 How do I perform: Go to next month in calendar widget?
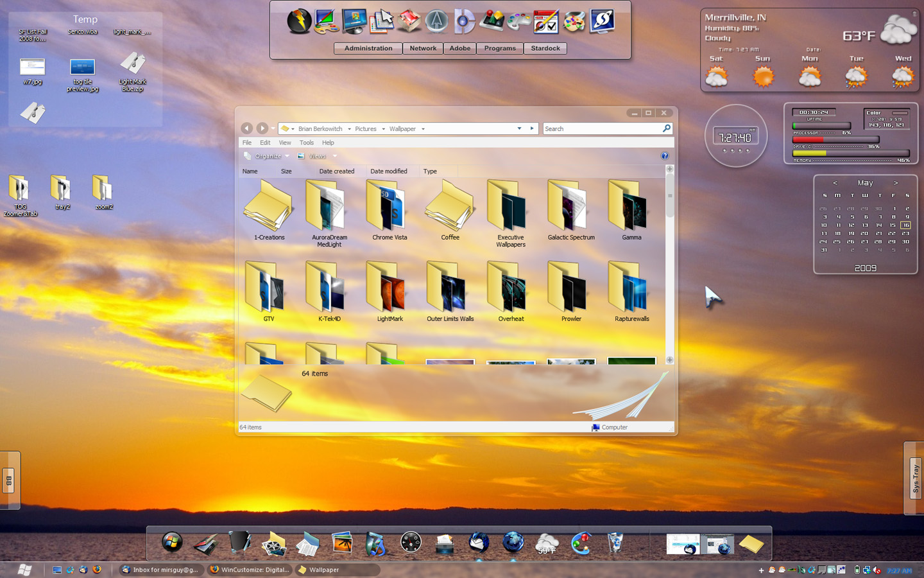(896, 183)
